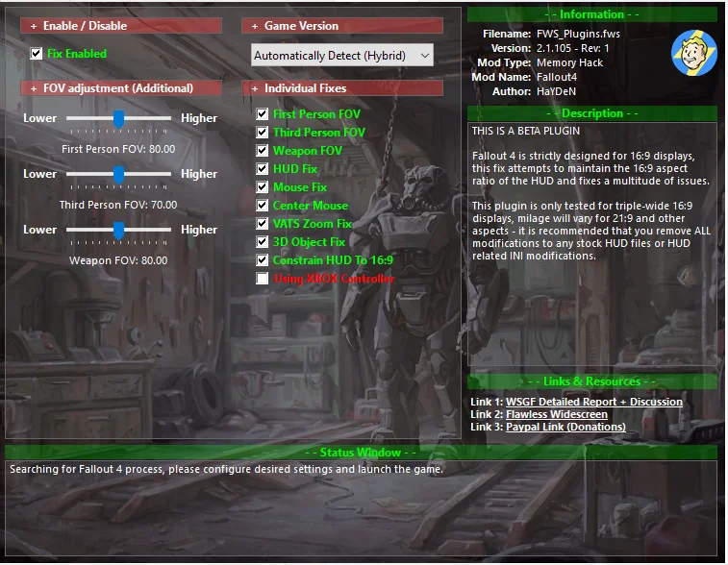The width and height of the screenshot is (728, 565).
Task: Uncheck Constrain HUD To 16:9
Action: coord(263,259)
